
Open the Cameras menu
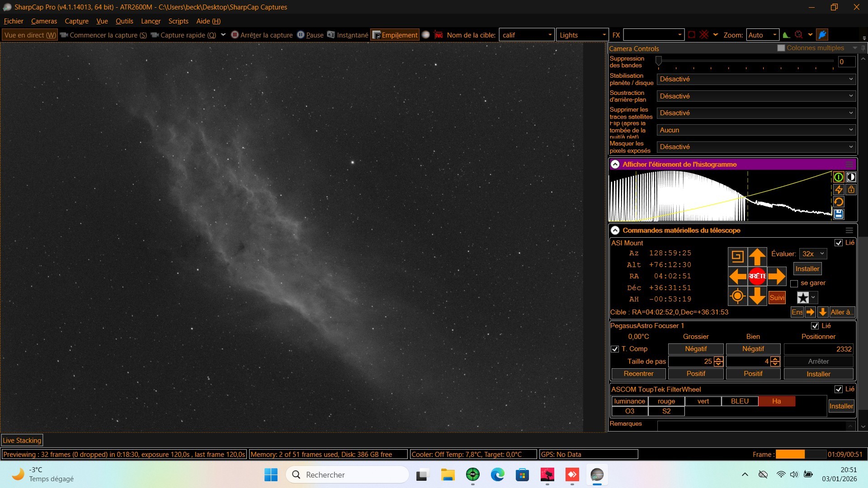44,21
